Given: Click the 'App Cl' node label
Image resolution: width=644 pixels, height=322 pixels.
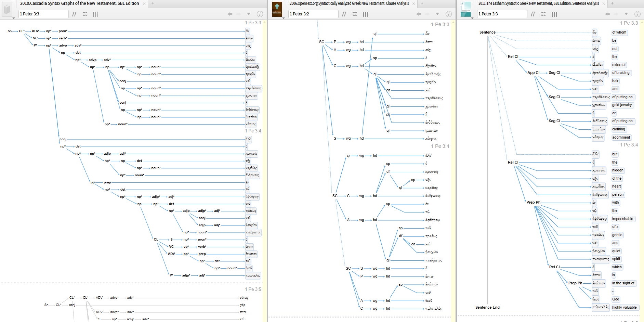Looking at the screenshot, I should point(533,73).
